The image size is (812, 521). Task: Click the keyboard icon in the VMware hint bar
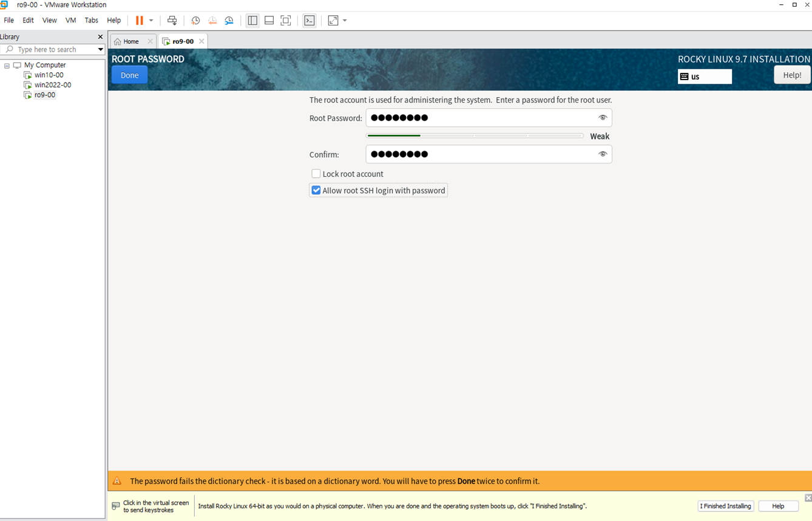click(x=116, y=506)
